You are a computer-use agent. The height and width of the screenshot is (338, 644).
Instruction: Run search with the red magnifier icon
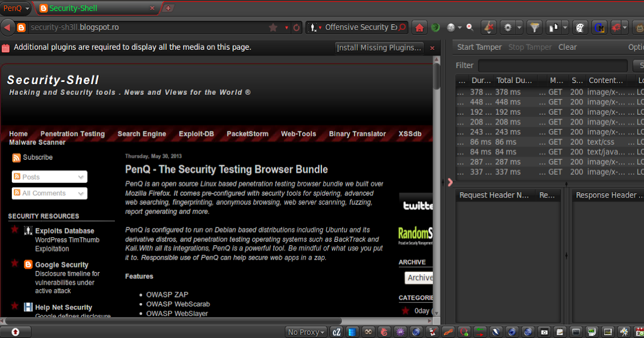[402, 27]
